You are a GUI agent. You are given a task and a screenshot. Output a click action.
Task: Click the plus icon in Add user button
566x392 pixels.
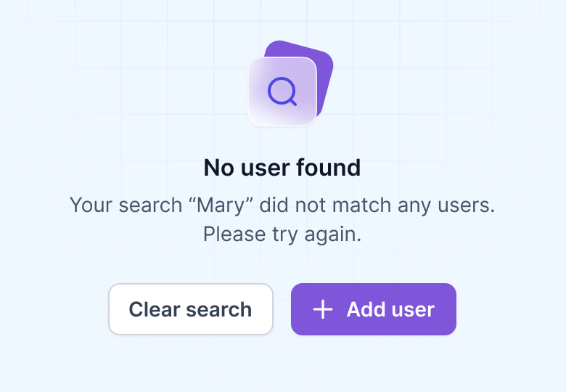[323, 309]
